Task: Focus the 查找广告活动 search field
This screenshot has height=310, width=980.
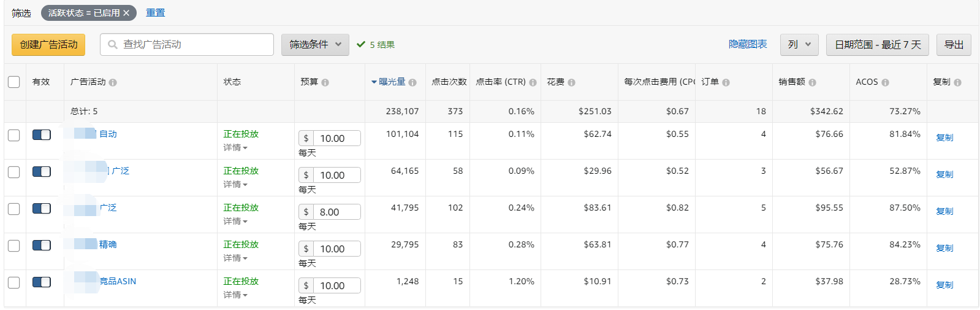Action: (x=187, y=45)
